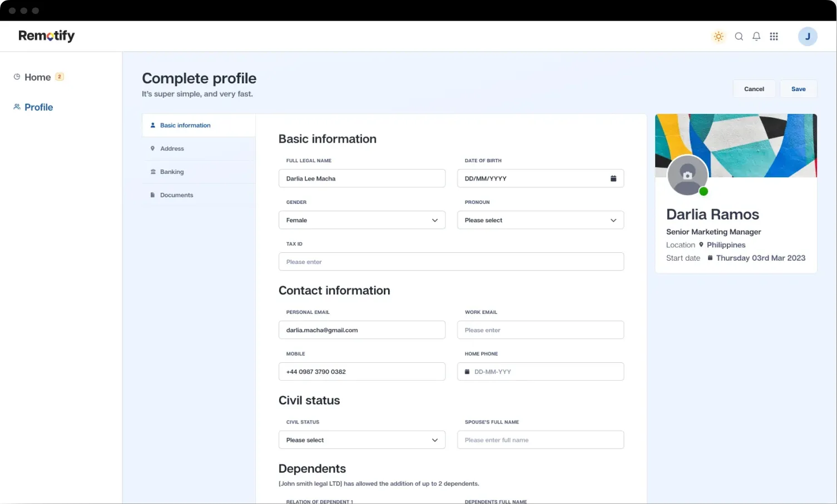
Task: Toggle the sun light-mode theme icon
Action: (719, 37)
